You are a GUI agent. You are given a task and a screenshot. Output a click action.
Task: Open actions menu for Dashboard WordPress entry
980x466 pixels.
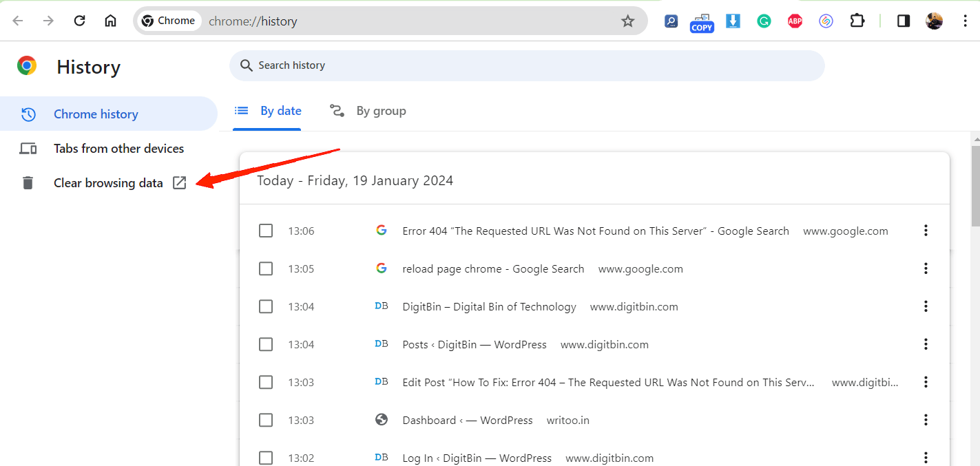pyautogui.click(x=926, y=420)
